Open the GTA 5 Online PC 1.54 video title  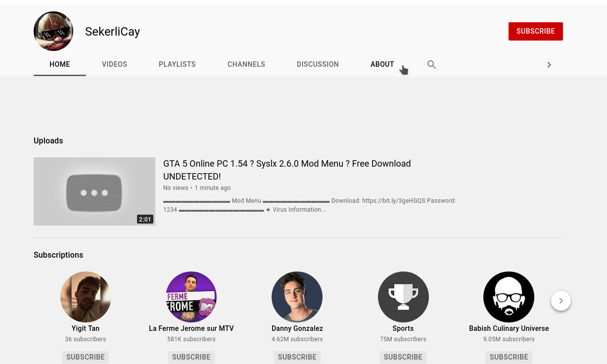click(287, 170)
